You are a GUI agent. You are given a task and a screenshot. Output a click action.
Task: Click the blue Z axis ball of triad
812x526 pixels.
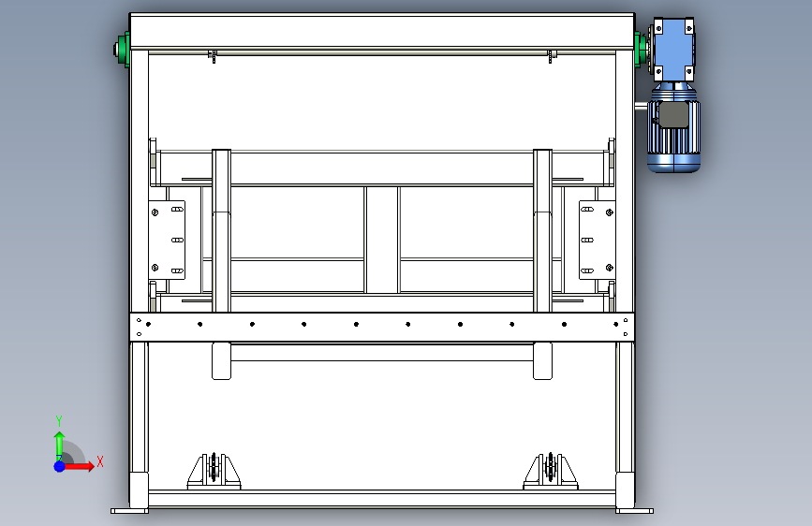pyautogui.click(x=60, y=466)
